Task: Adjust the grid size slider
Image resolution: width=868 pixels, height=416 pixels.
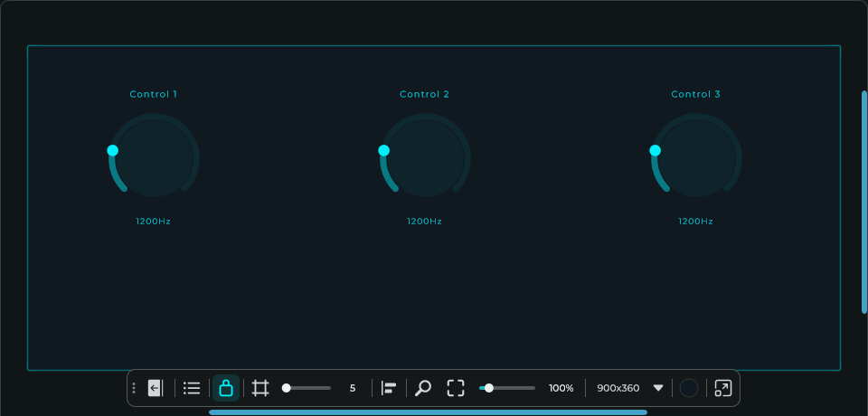Action: [x=307, y=388]
